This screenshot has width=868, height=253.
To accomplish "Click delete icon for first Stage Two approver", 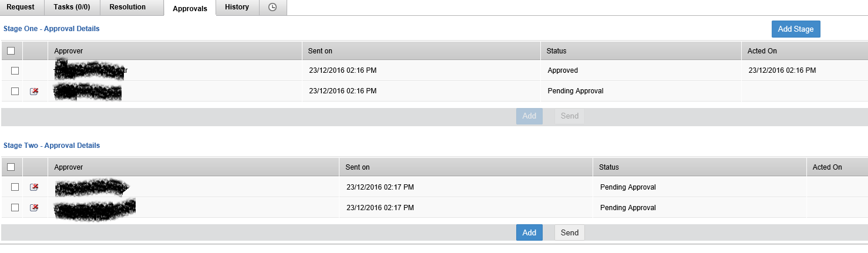I will click(34, 187).
